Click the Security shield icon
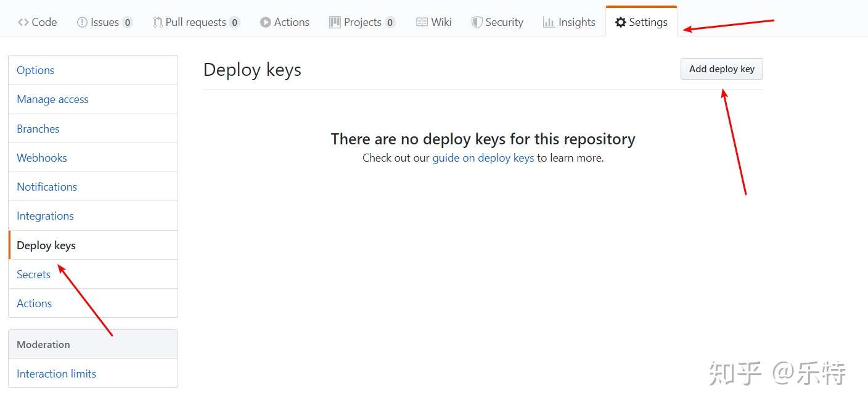The height and width of the screenshot is (409, 868). click(477, 22)
